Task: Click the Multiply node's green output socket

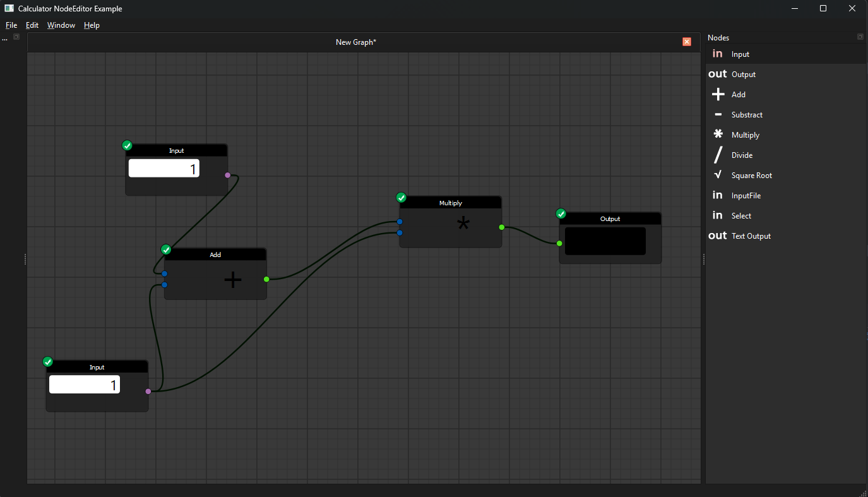Action: point(502,227)
